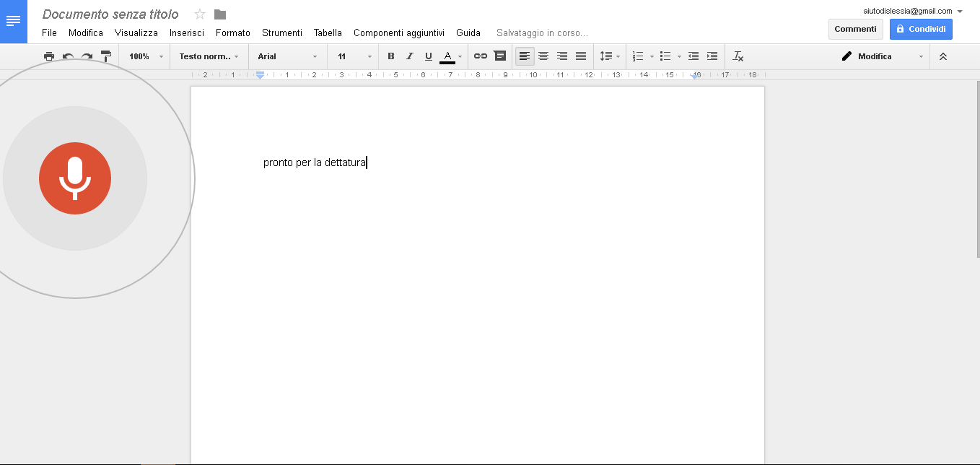Open the File menu
Image resolution: width=980 pixels, height=465 pixels.
coord(49,32)
